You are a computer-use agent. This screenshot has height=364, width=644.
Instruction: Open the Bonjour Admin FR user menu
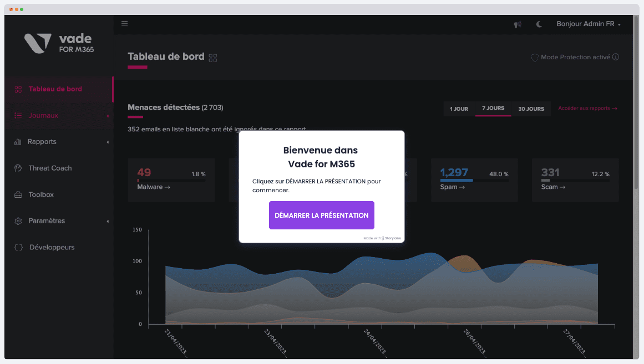(588, 24)
